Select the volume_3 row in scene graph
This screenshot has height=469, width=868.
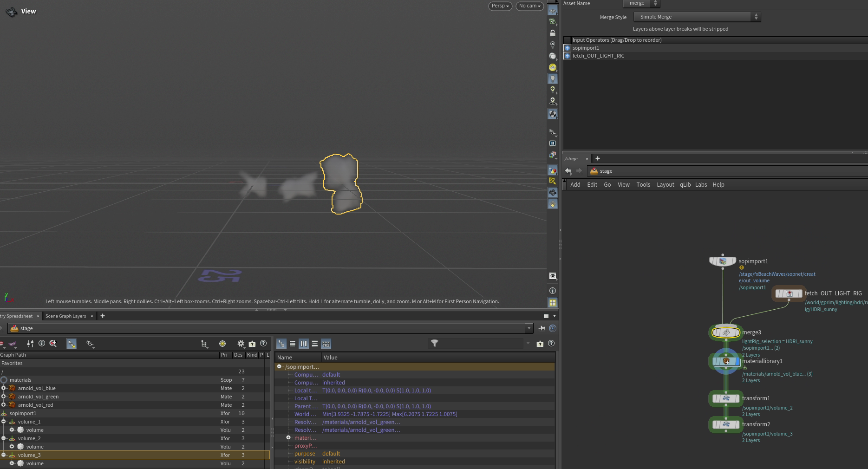coord(135,455)
